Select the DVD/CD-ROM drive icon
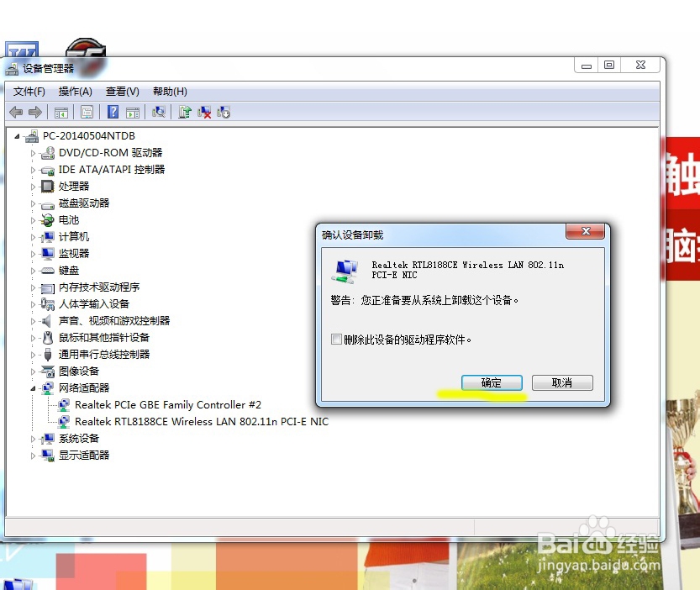This screenshot has width=700, height=590. tap(47, 153)
